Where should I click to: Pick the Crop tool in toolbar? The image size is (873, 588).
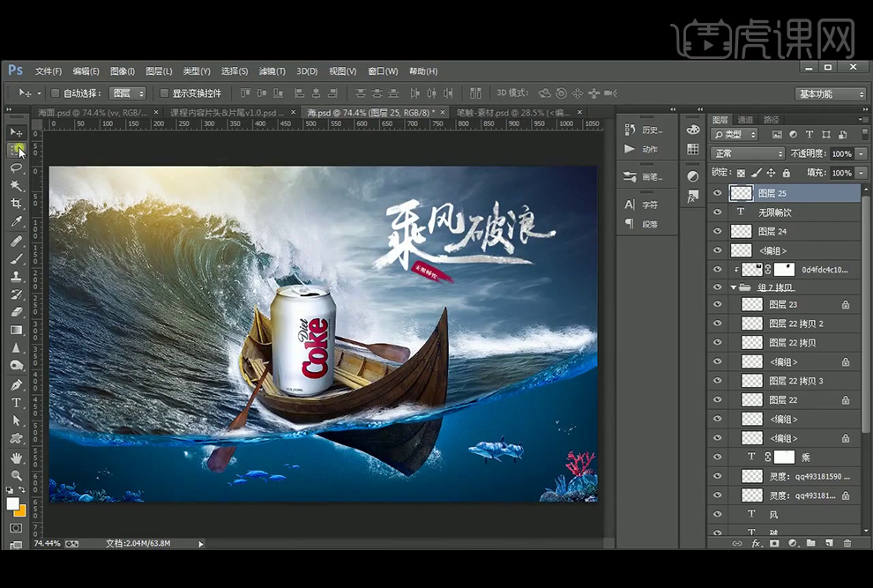coord(16,204)
